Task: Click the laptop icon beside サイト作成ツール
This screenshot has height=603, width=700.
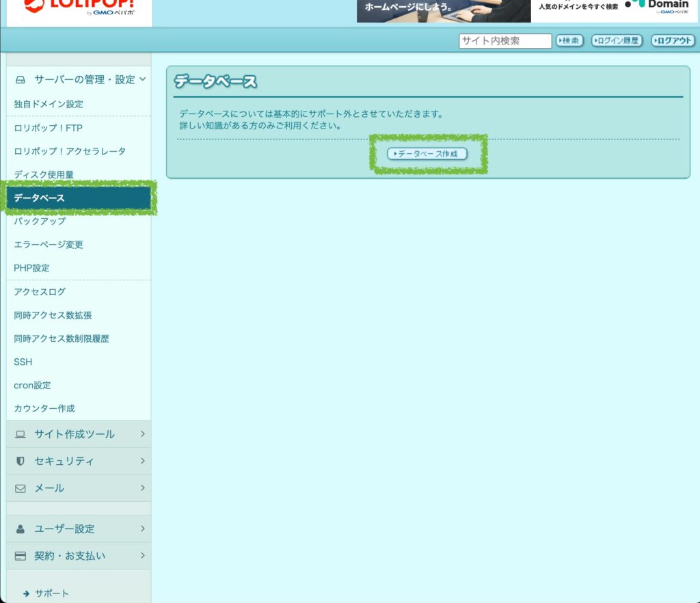Action: 21,434
